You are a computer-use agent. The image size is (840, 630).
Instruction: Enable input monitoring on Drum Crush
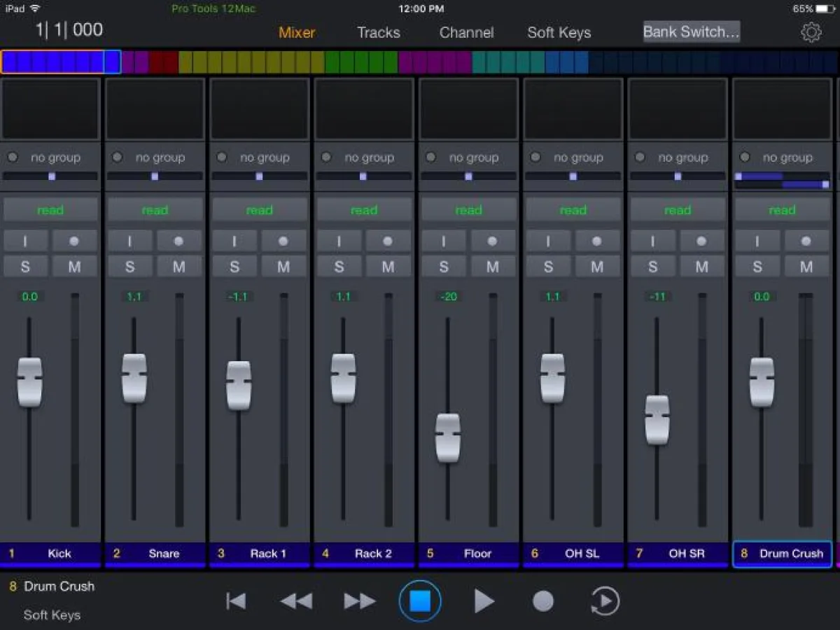757,241
